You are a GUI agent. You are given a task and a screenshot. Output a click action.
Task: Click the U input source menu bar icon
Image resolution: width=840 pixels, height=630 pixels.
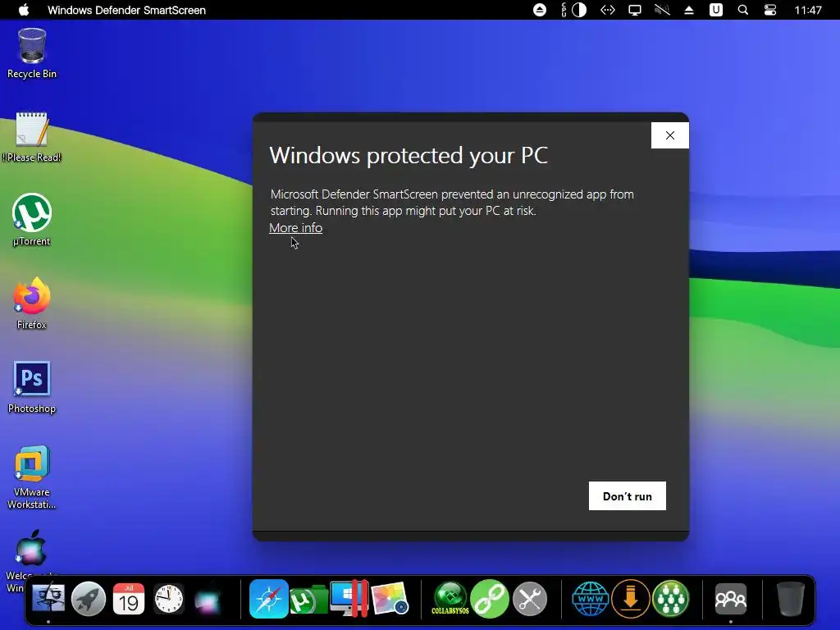715,10
